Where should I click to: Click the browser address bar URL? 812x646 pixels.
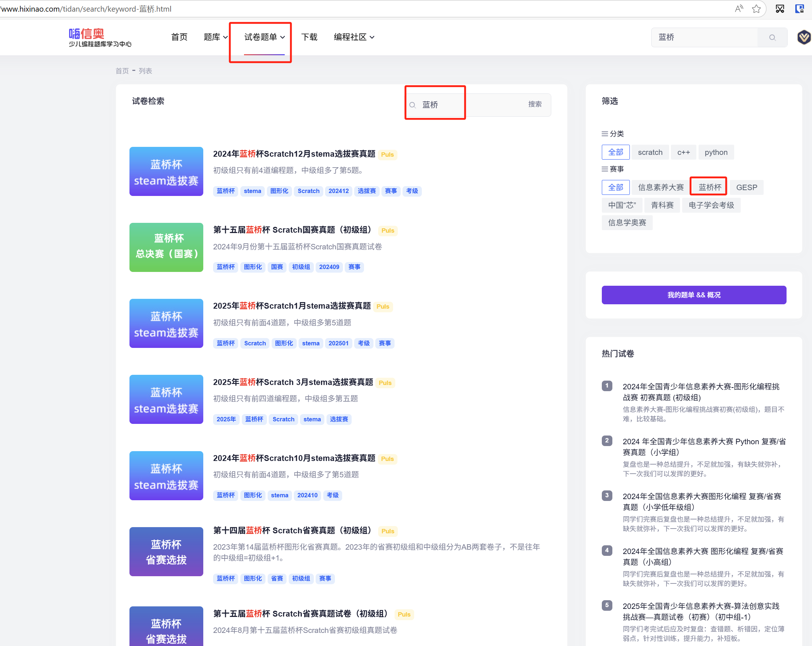pos(86,9)
